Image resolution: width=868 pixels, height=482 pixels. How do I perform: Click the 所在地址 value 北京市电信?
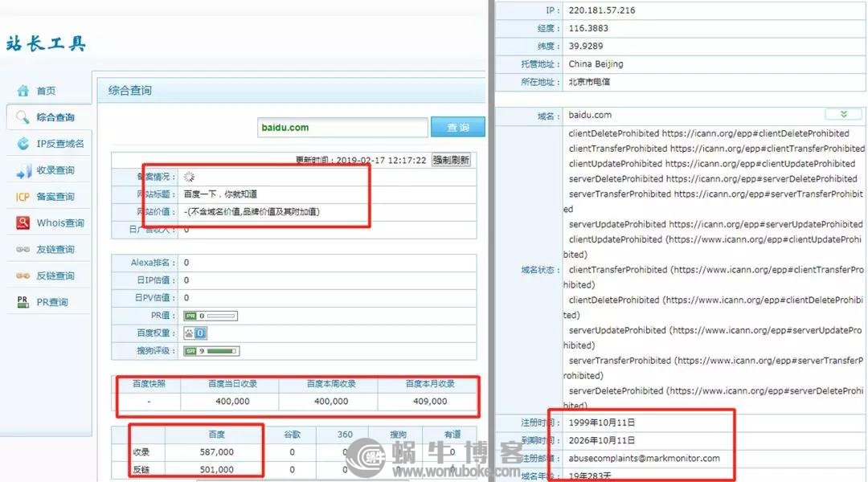(x=589, y=82)
